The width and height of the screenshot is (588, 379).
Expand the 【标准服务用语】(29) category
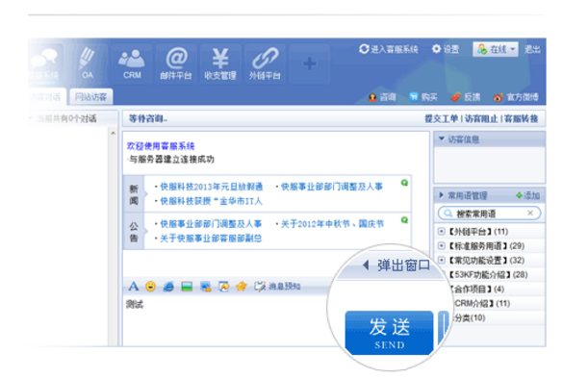pyautogui.click(x=442, y=246)
